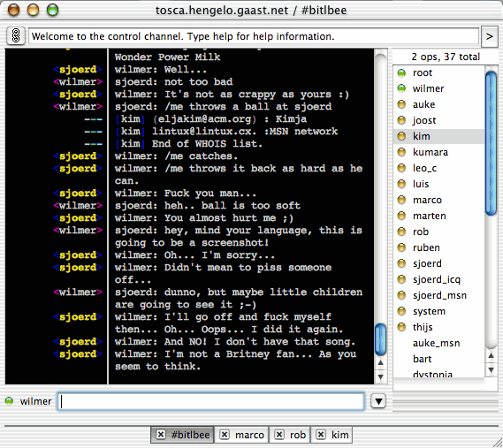Viewport: 503px width, 448px height.
Task: Click joost's yellow status icon
Action: click(401, 120)
